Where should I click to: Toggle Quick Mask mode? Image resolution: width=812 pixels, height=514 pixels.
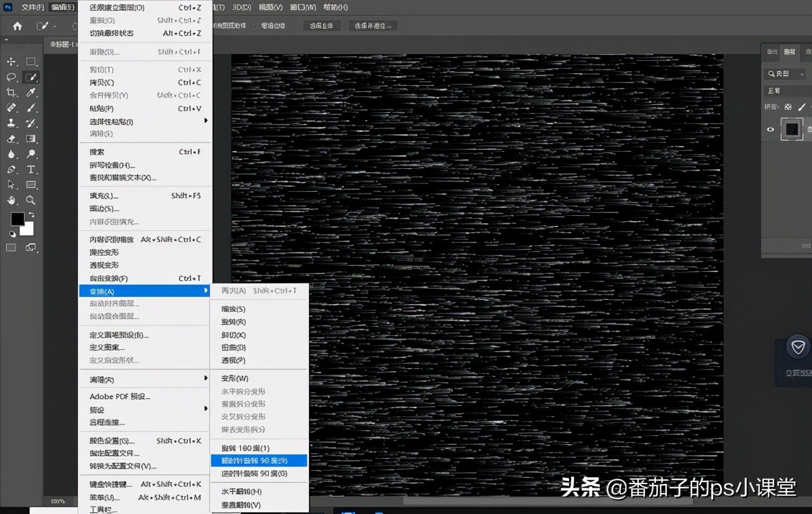point(10,246)
